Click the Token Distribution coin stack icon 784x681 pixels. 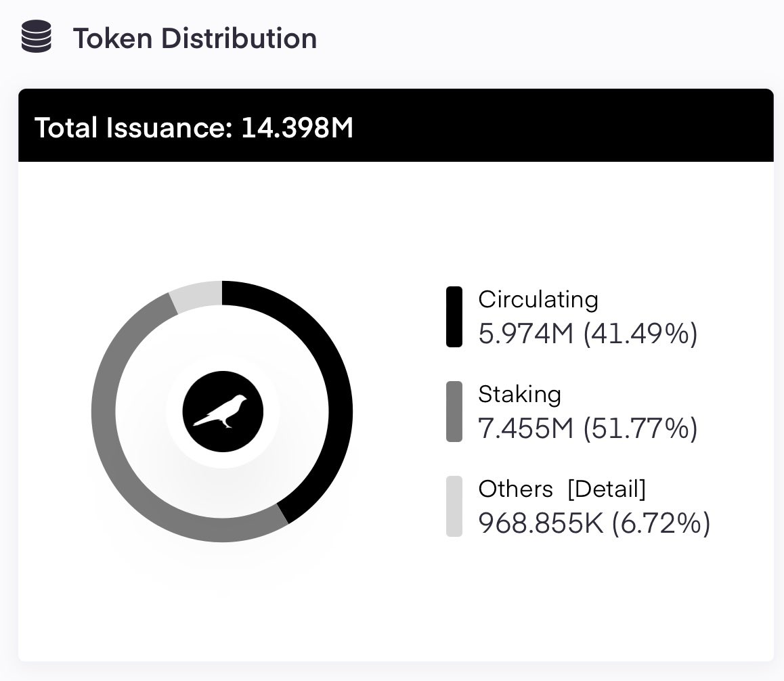37,37
